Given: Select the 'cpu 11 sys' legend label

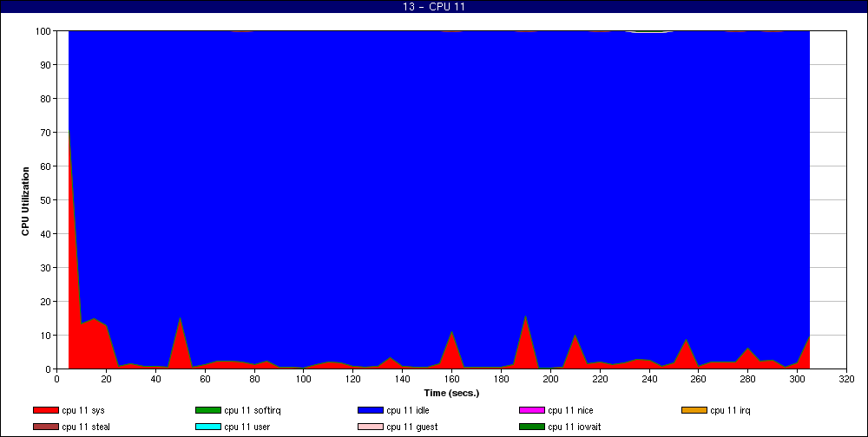Looking at the screenshot, I should pyautogui.click(x=83, y=410).
